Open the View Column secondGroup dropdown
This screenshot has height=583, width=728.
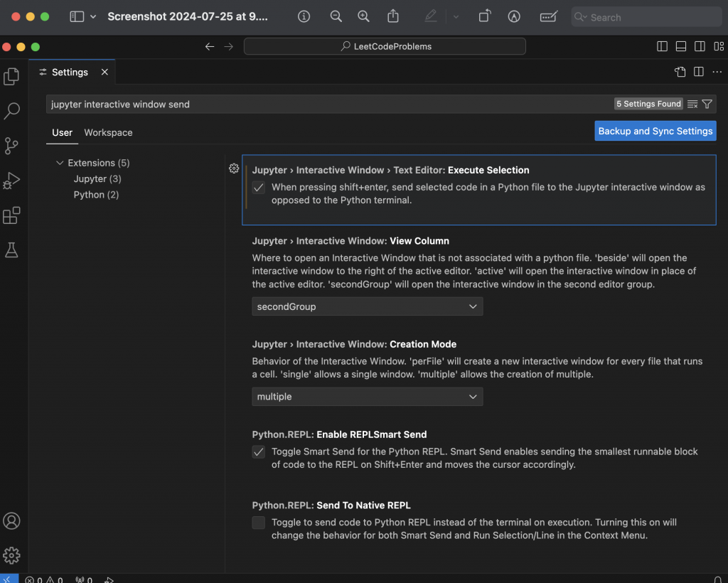click(368, 306)
